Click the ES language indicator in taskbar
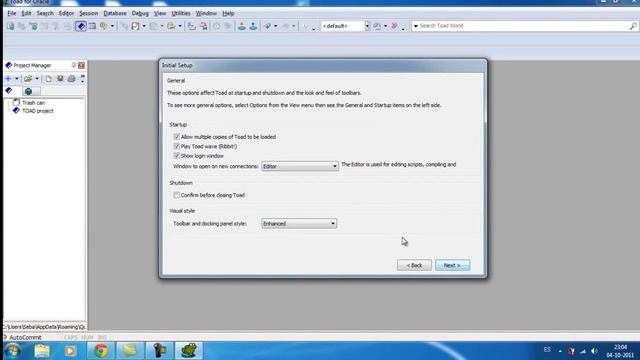Screen dimensions: 640x360 pyautogui.click(x=547, y=350)
